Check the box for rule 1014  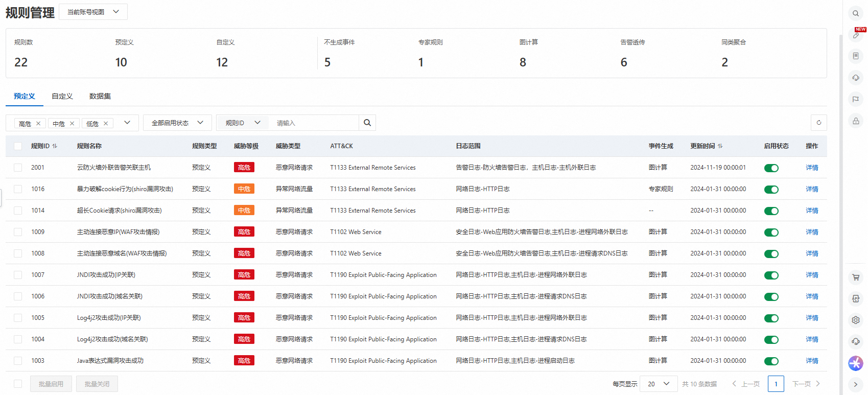coord(18,211)
